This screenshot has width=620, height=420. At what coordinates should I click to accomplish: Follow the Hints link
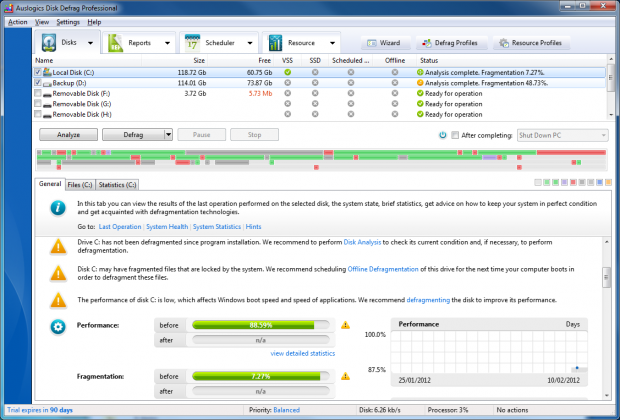(x=253, y=227)
